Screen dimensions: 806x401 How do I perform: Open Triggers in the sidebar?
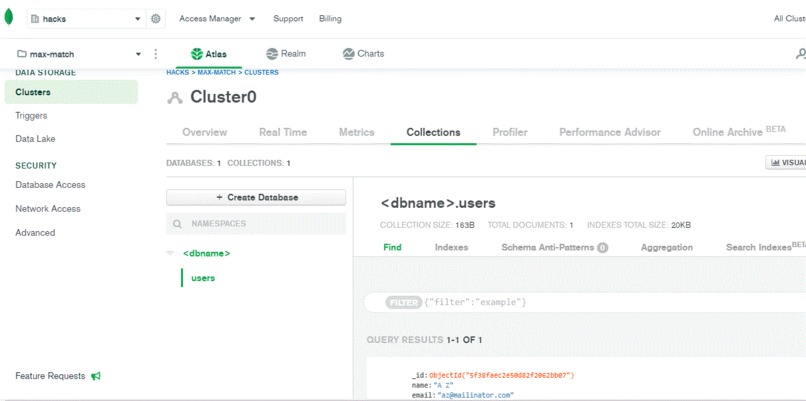tap(31, 116)
